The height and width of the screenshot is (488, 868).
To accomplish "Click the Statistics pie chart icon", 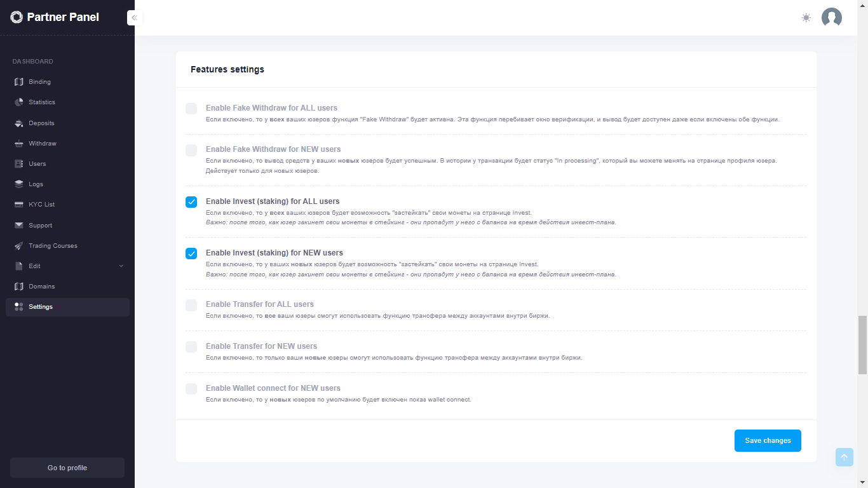I will [x=18, y=102].
